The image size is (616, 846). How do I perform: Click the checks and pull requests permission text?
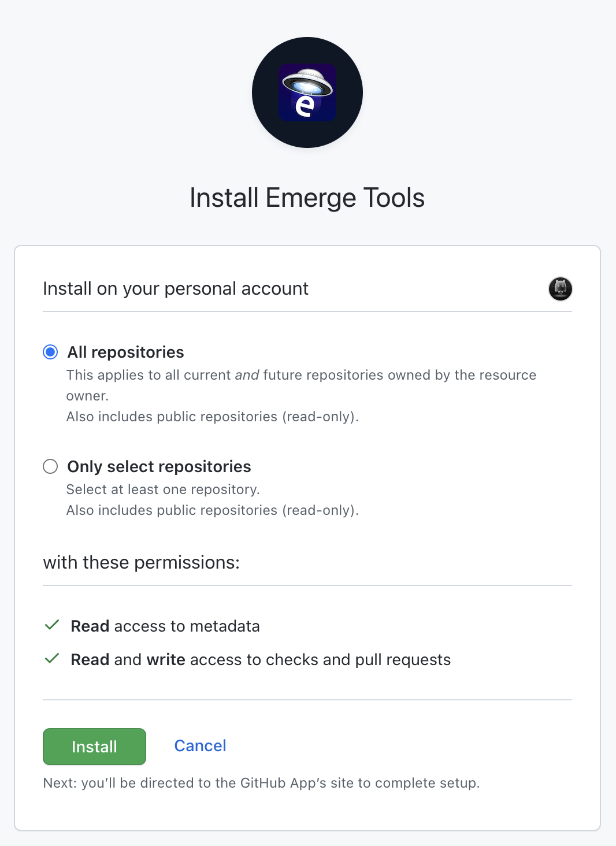pyautogui.click(x=261, y=659)
